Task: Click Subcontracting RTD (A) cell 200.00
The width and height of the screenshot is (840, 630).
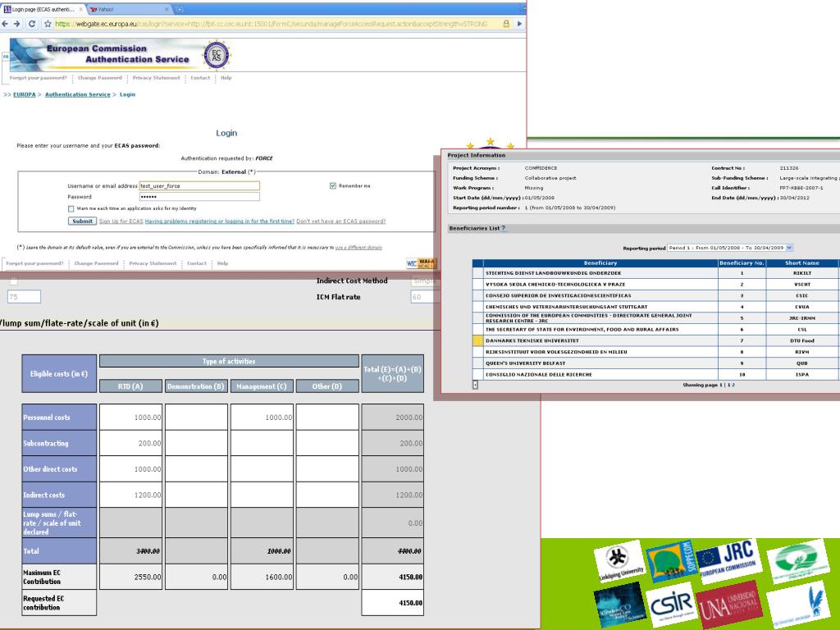Action: [130, 443]
